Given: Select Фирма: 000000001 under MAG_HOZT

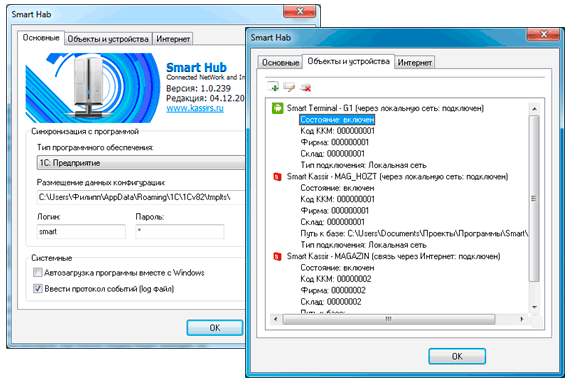Looking at the screenshot, I should pos(334,211).
